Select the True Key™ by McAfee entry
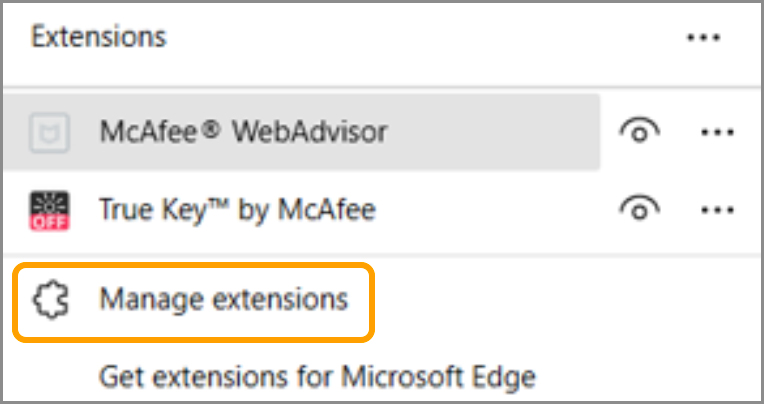The image size is (764, 404). pos(235,209)
